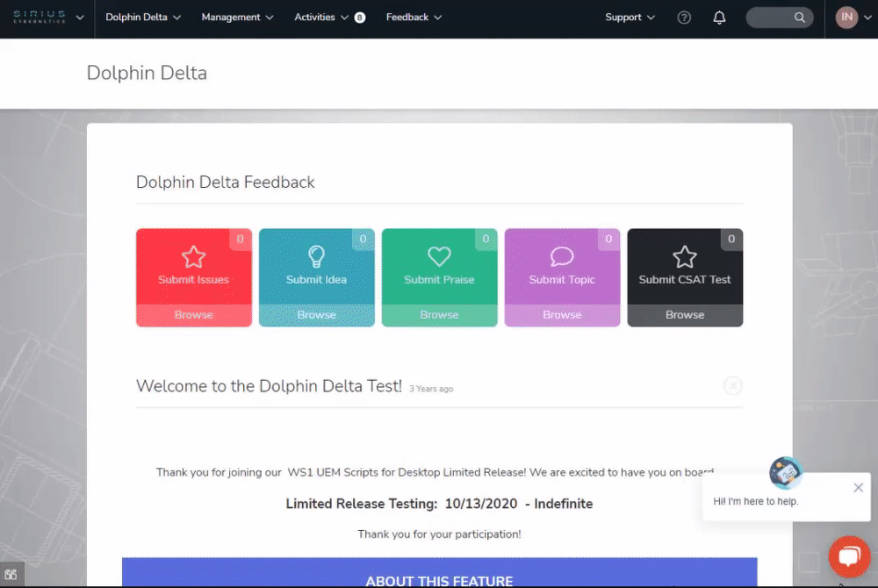Click the chat assistant avatar
Image resolution: width=878 pixels, height=588 pixels.
pos(786,473)
